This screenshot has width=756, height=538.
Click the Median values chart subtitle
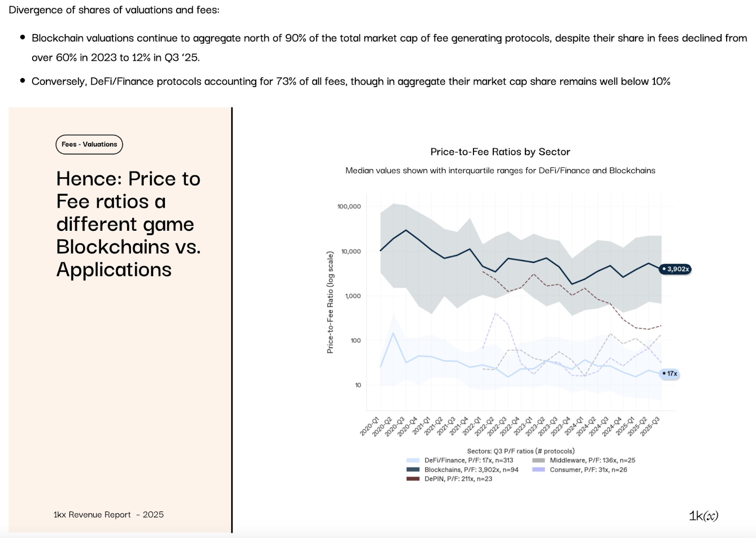tap(500, 171)
